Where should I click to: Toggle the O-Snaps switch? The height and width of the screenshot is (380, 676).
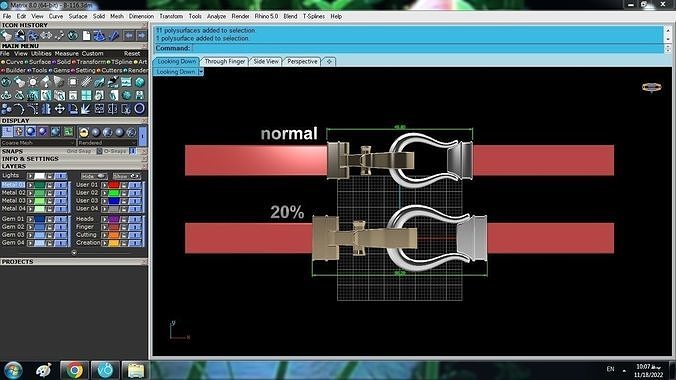click(132, 151)
